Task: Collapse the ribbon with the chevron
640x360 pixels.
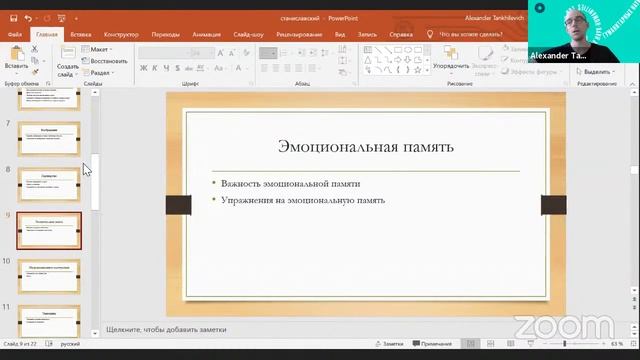Action: pyautogui.click(x=633, y=84)
